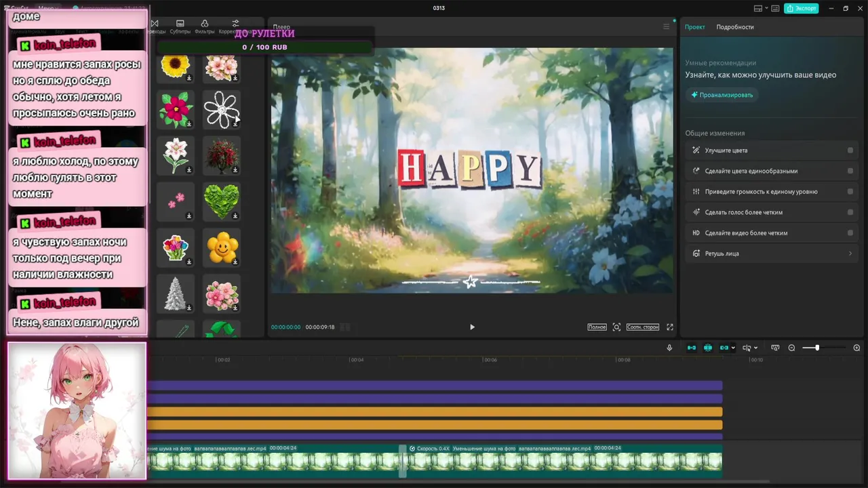Download the green leaf heart sticker

235,216
